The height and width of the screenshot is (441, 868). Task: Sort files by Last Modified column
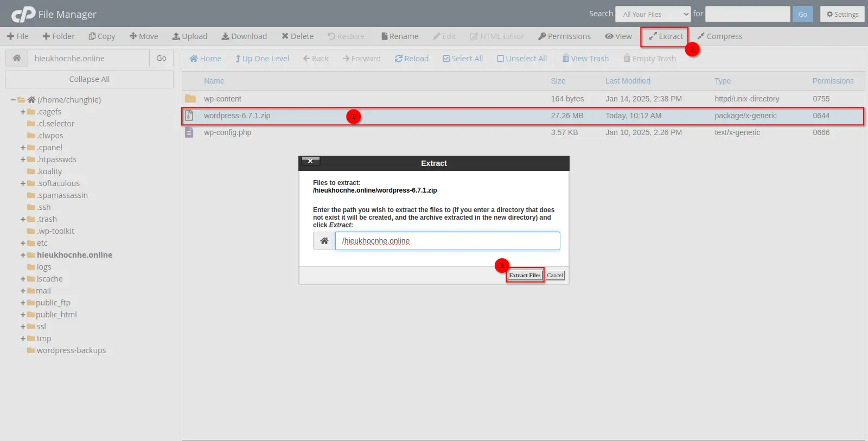(x=628, y=81)
